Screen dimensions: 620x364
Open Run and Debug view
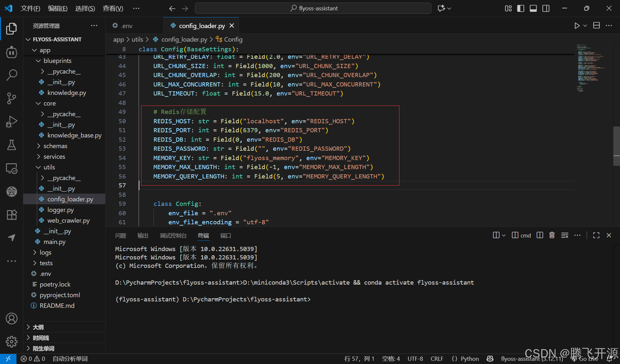pyautogui.click(x=12, y=122)
